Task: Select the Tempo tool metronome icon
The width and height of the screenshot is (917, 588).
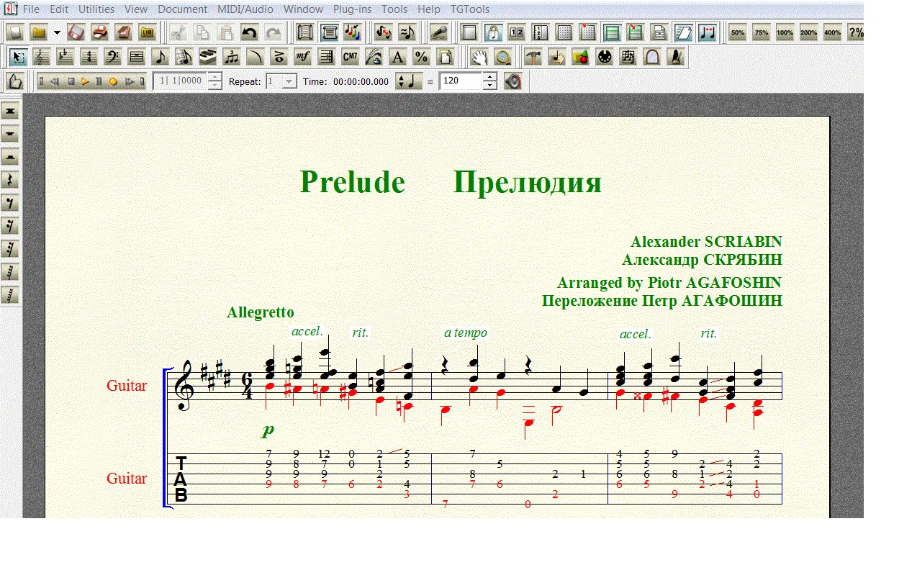Action: (x=675, y=57)
